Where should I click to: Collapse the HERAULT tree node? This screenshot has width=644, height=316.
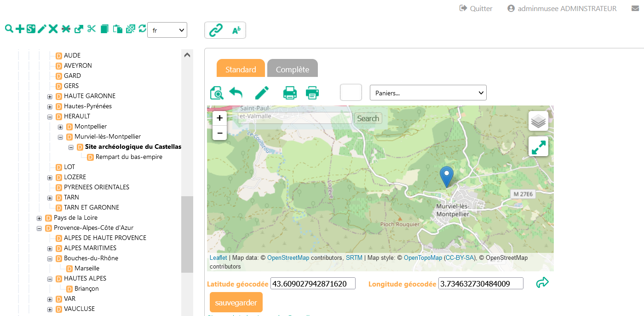click(x=50, y=117)
